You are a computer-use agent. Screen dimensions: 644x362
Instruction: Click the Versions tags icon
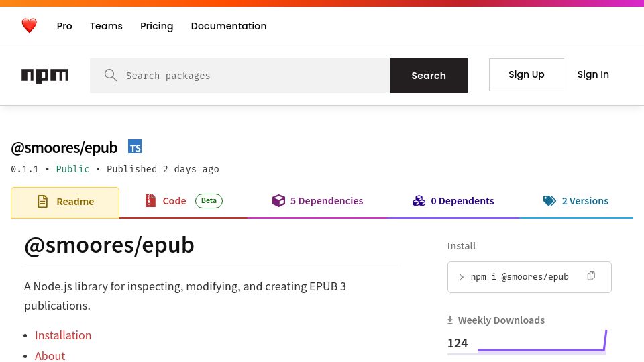click(549, 200)
